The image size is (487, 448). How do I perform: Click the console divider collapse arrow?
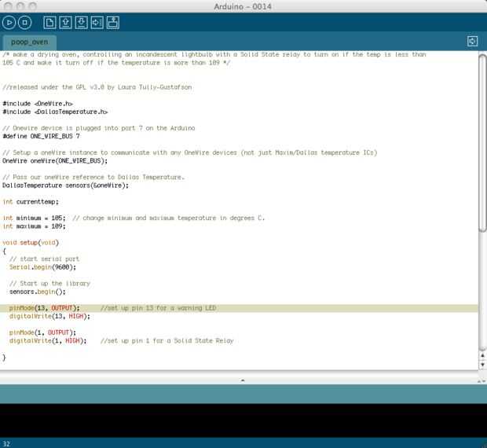[x=243, y=380]
